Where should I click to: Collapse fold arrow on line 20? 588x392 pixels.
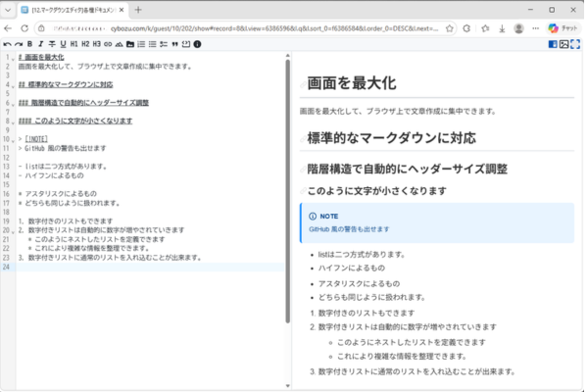(x=13, y=232)
